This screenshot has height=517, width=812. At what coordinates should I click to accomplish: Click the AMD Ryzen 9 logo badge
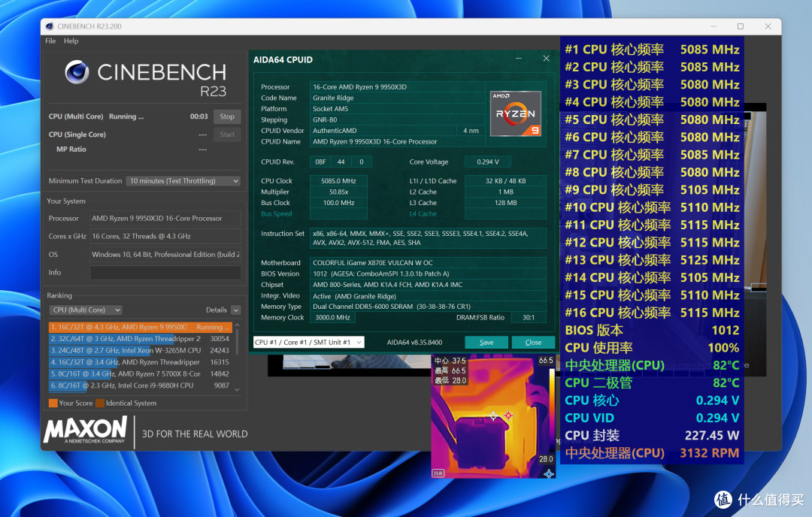coord(515,114)
